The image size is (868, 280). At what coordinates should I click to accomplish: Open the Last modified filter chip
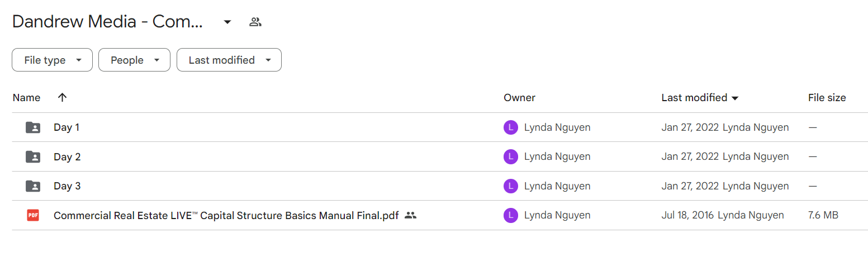[x=229, y=60]
